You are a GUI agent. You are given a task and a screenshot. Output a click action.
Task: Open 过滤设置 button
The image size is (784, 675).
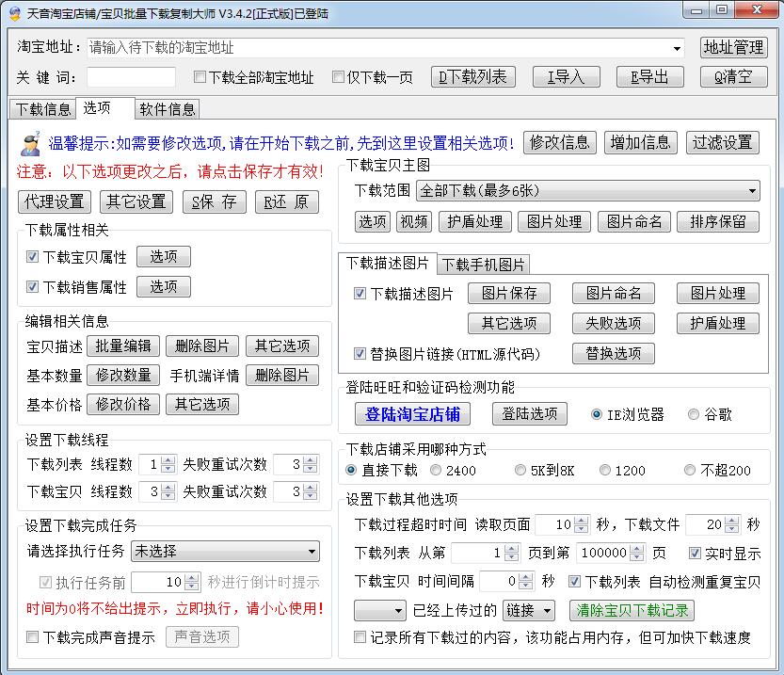tap(723, 143)
